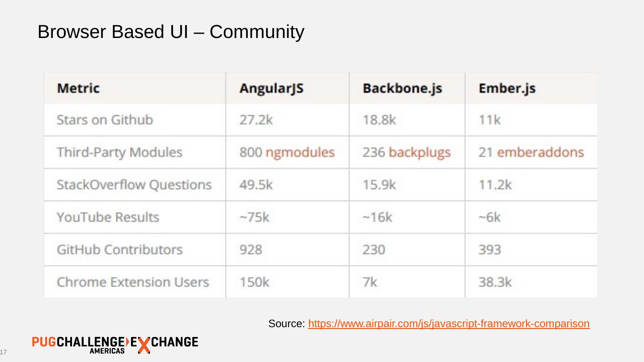Click the Third-Party Modules row label
The height and width of the screenshot is (362, 644).
tap(119, 152)
